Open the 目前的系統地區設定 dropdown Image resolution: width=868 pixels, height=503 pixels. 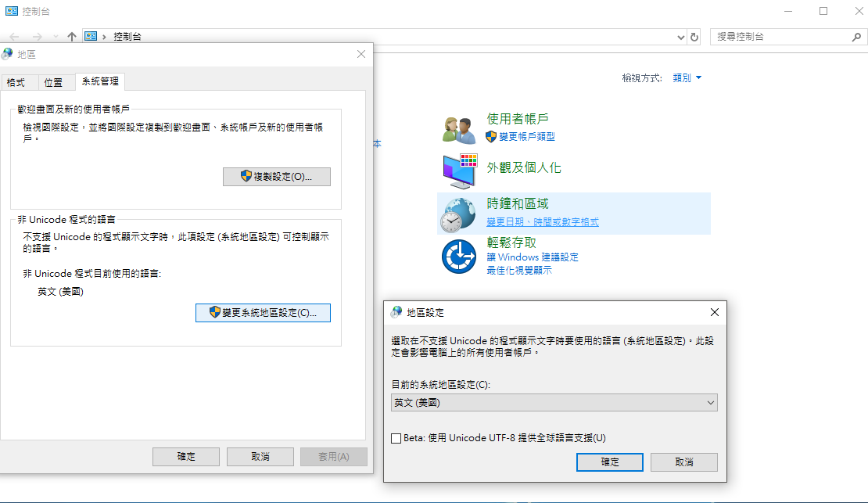coord(554,403)
